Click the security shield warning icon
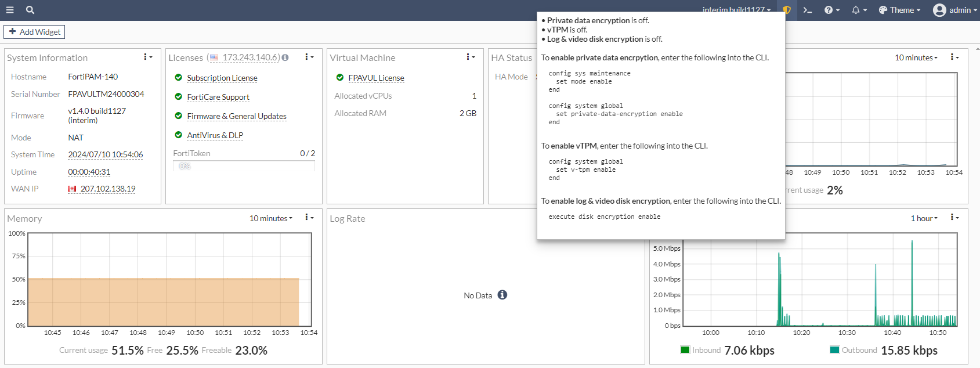The height and width of the screenshot is (368, 980). click(x=787, y=10)
